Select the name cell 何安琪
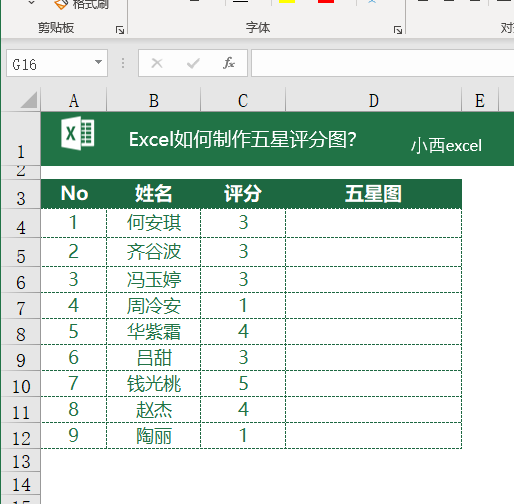 pos(154,223)
